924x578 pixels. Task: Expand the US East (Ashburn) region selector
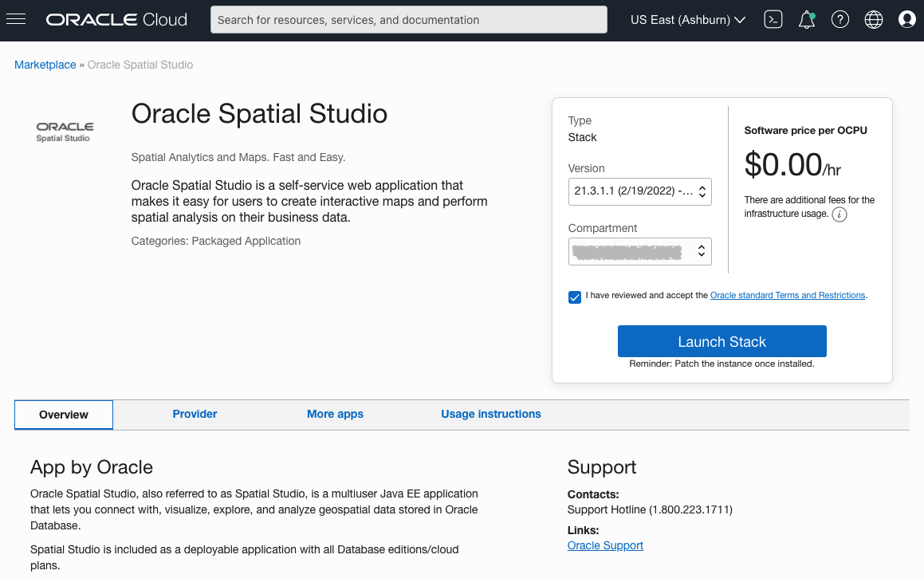[x=687, y=19]
